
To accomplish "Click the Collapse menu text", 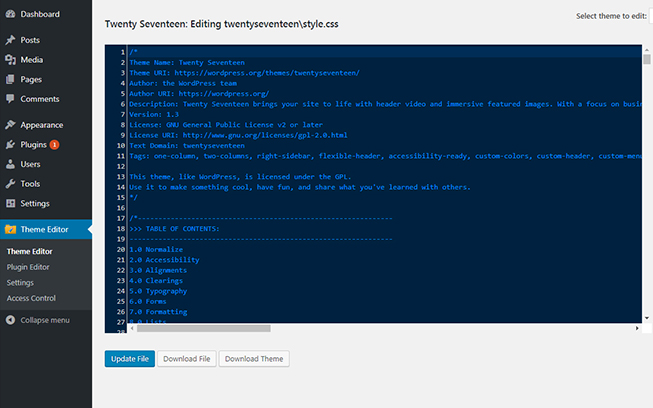I will point(45,320).
